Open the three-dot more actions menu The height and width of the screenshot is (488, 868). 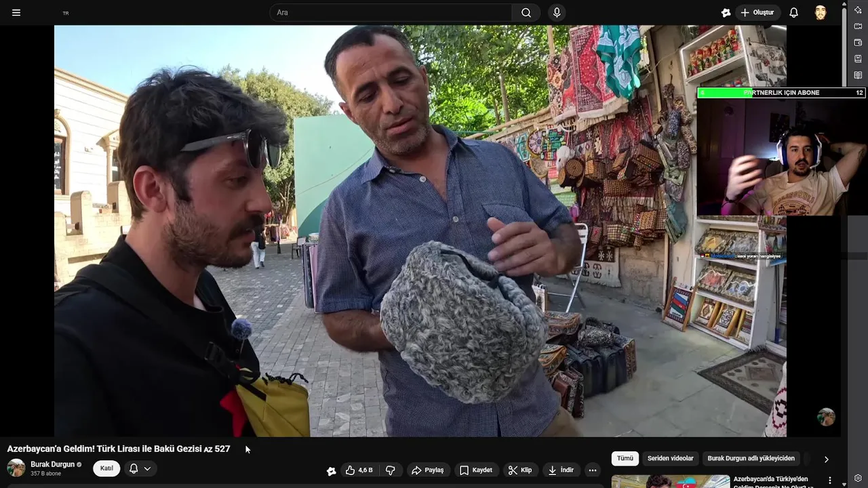[x=593, y=470]
